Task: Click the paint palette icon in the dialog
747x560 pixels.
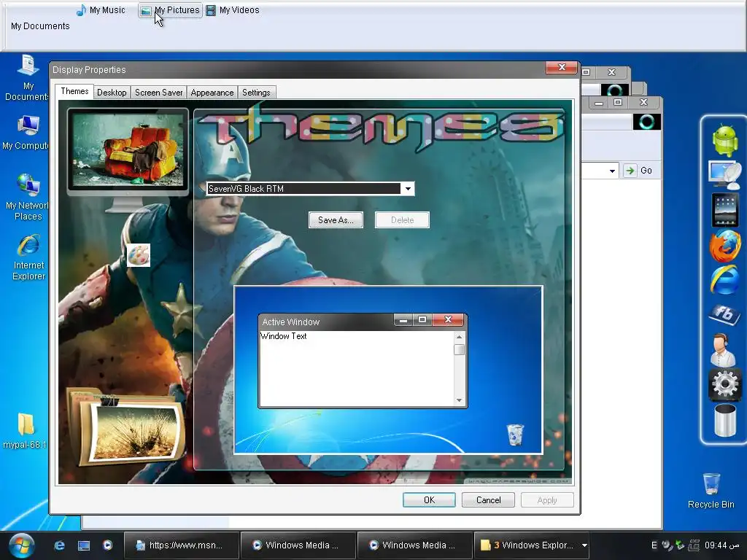Action: (139, 255)
